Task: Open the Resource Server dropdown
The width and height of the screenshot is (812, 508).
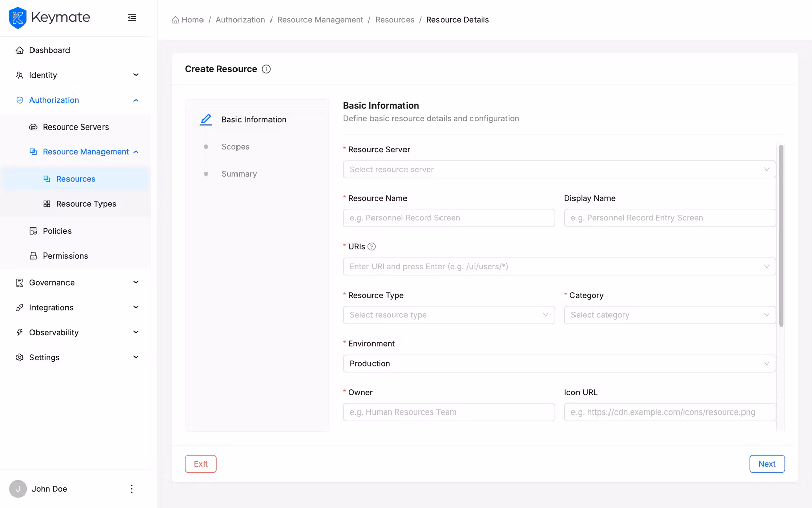Action: pos(559,170)
